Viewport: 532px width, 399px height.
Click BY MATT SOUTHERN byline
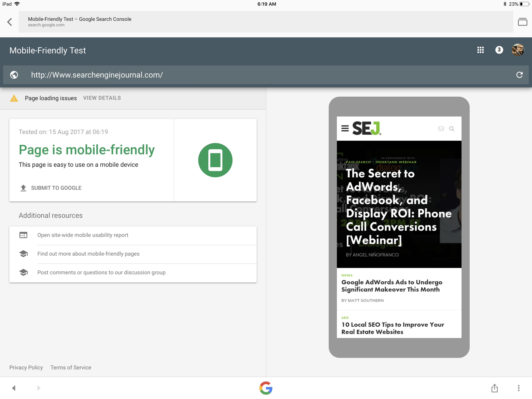[x=362, y=300]
